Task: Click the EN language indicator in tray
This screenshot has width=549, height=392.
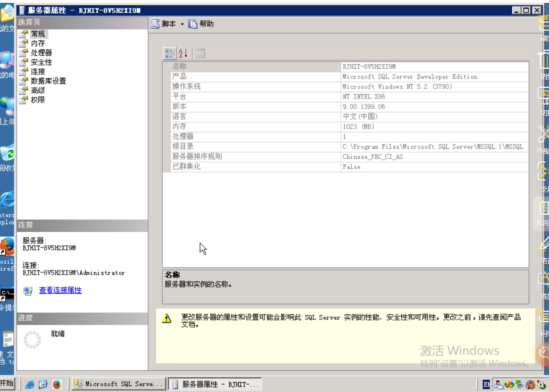Action: pyautogui.click(x=486, y=384)
